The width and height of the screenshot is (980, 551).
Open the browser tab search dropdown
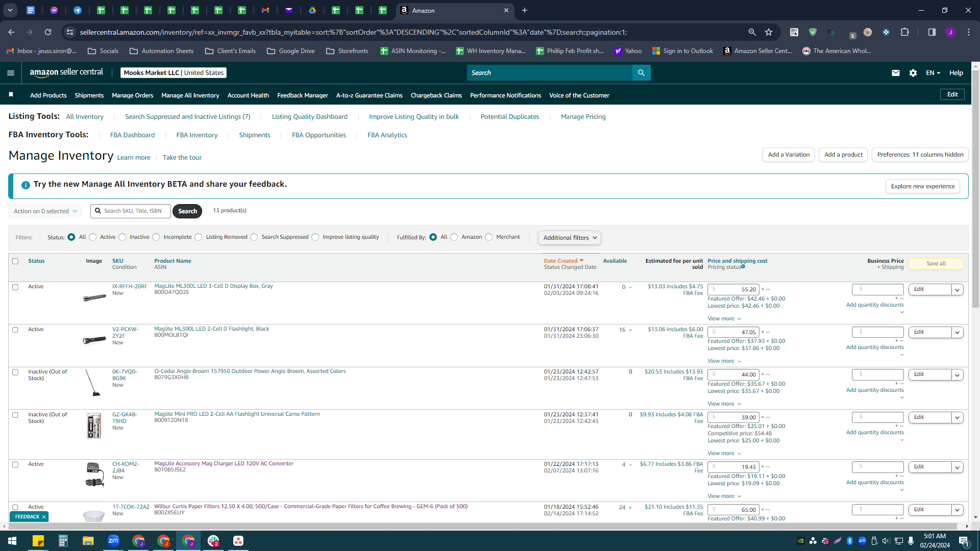(x=10, y=10)
